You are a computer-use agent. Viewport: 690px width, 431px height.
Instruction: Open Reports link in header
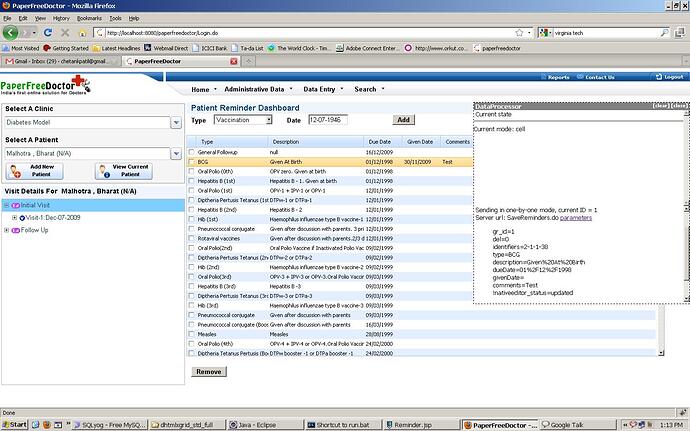tap(555, 77)
